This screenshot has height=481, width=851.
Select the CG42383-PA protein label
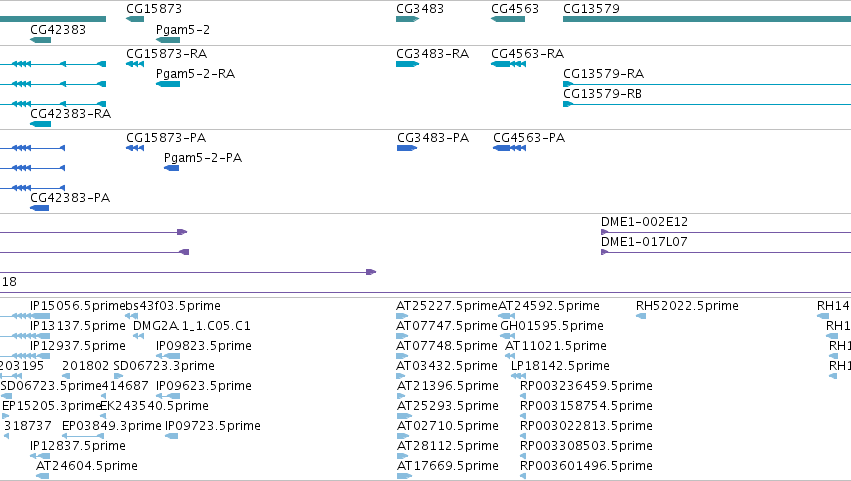69,198
